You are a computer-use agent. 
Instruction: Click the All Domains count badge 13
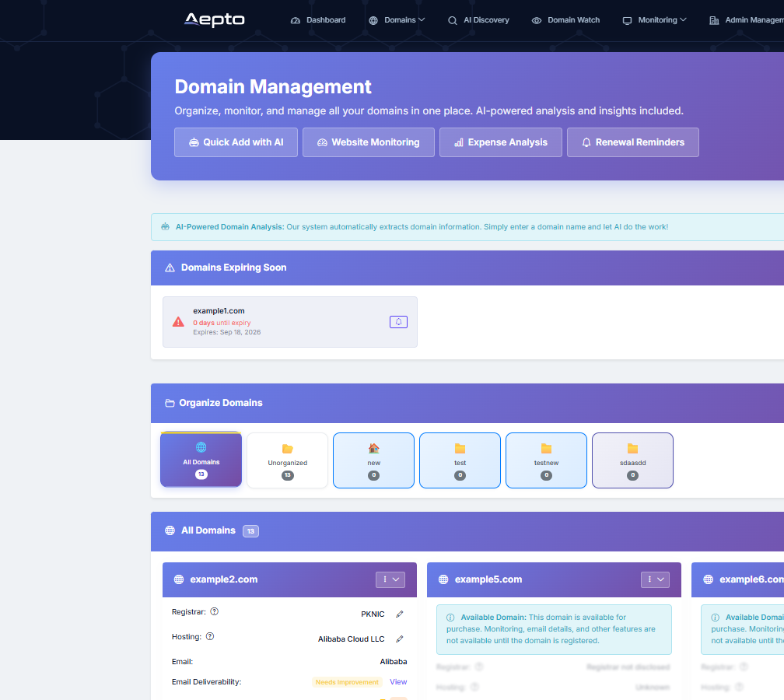tap(250, 531)
